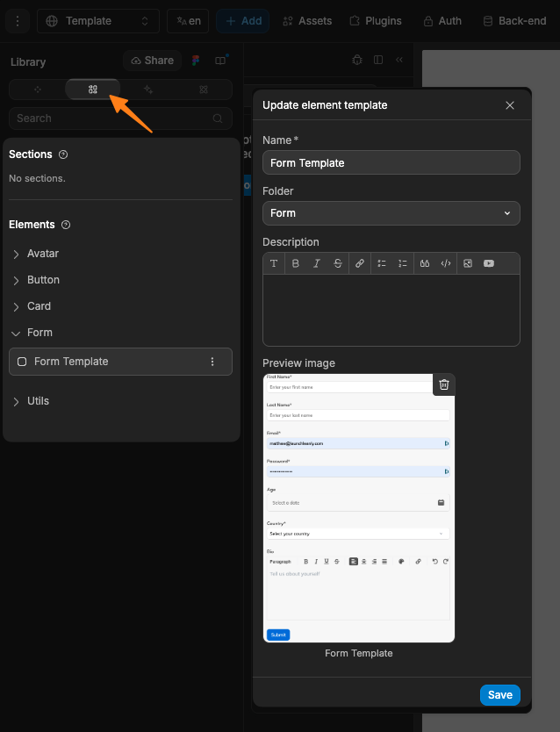Viewport: 560px width, 732px height.
Task: Insert an image in the Description editor
Action: (x=468, y=262)
